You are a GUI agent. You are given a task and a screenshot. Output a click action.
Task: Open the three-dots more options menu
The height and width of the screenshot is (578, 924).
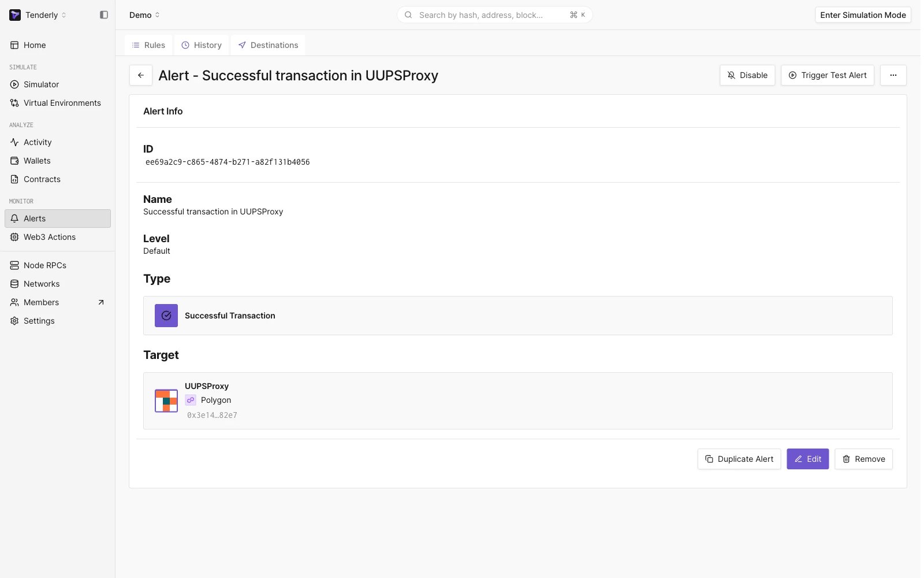tap(893, 75)
